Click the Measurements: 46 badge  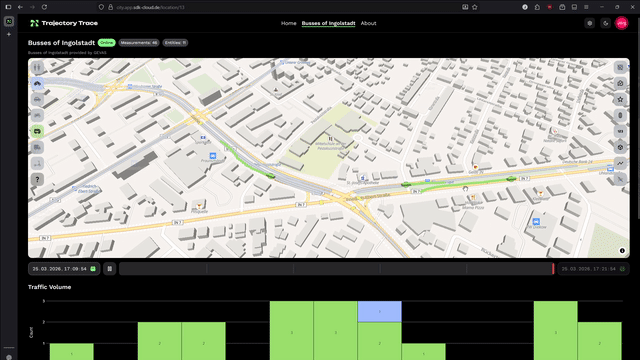pos(139,43)
